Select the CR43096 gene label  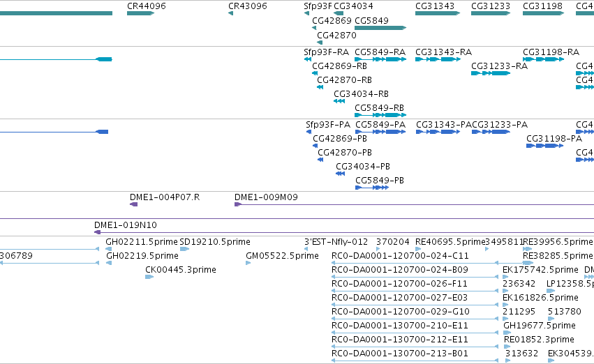(x=247, y=6)
